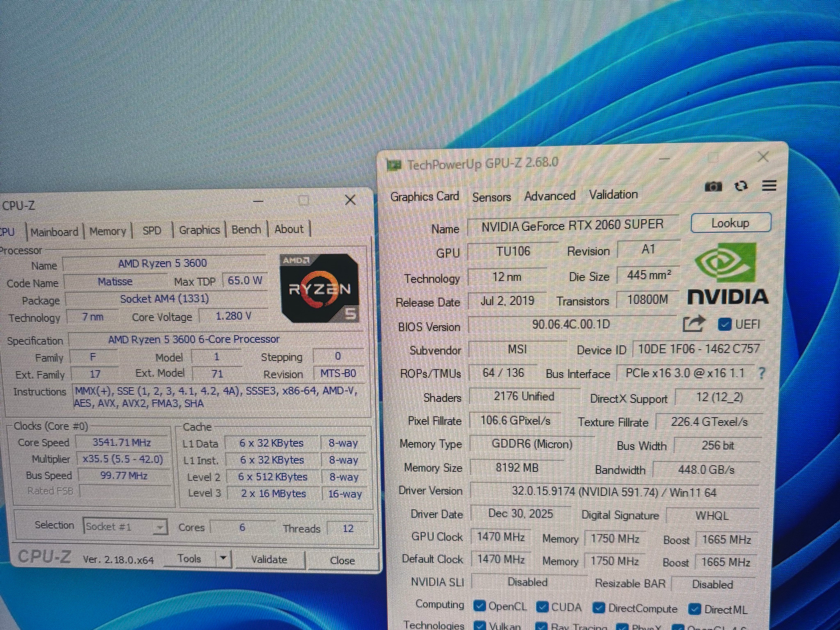Click the Level 3 cache value 2 x 16 MBytes
This screenshot has height=630, width=840.
pos(273,493)
